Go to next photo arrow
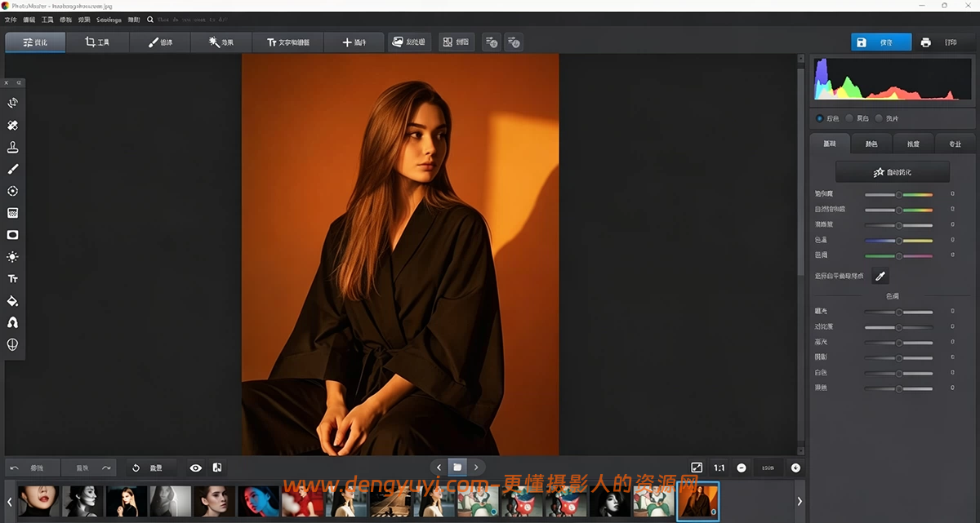The height and width of the screenshot is (523, 980). [476, 468]
